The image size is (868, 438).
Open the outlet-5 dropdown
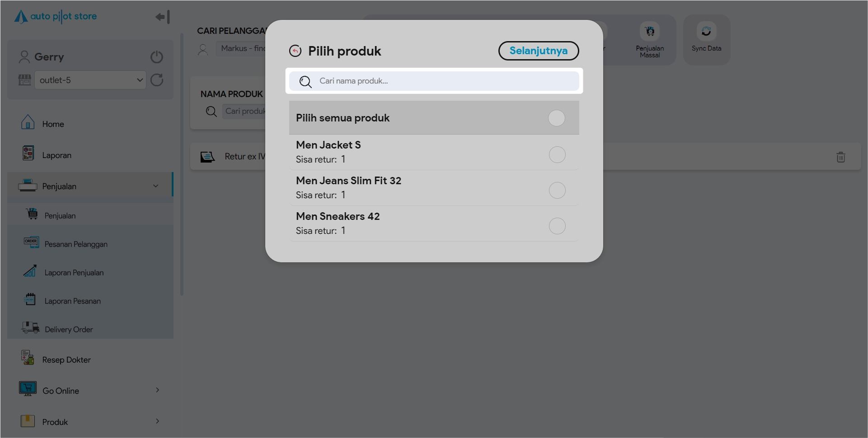pos(90,80)
